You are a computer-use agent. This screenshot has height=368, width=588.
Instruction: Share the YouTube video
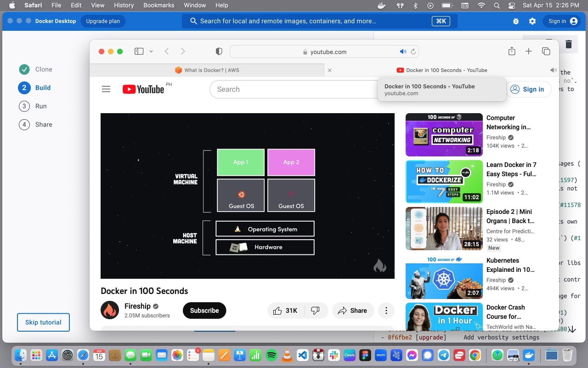point(353,310)
